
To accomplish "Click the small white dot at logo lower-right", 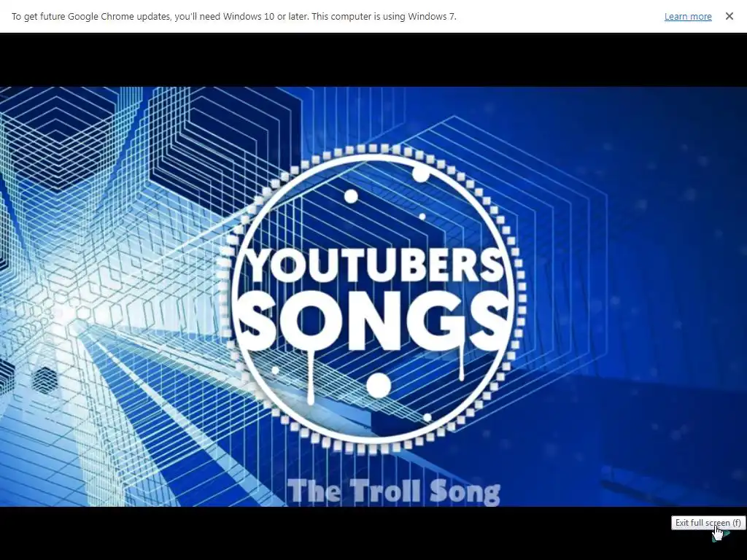I will [427, 417].
